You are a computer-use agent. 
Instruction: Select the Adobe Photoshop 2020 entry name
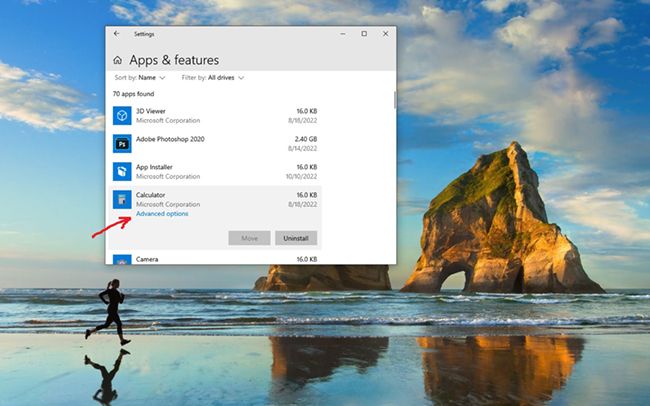click(170, 139)
